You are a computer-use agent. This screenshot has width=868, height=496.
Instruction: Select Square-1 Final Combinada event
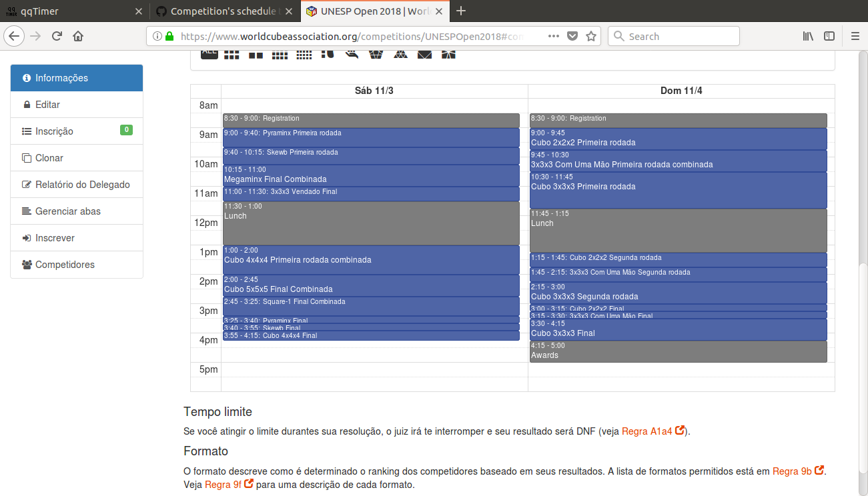(371, 306)
